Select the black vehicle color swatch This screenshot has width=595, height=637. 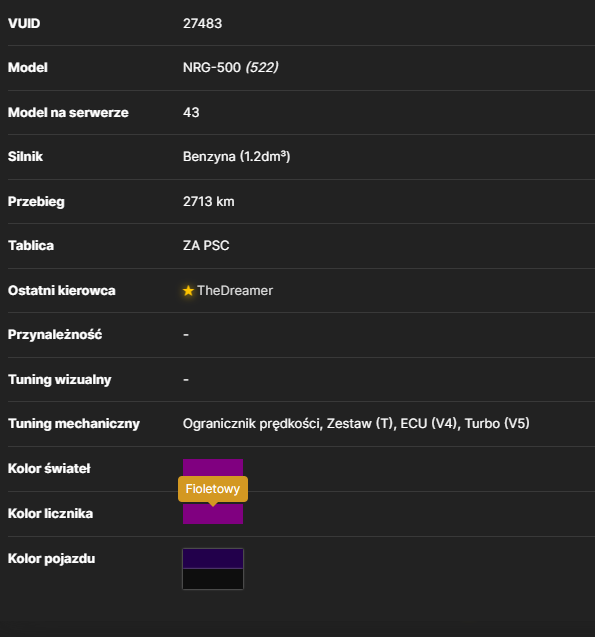coord(213,579)
